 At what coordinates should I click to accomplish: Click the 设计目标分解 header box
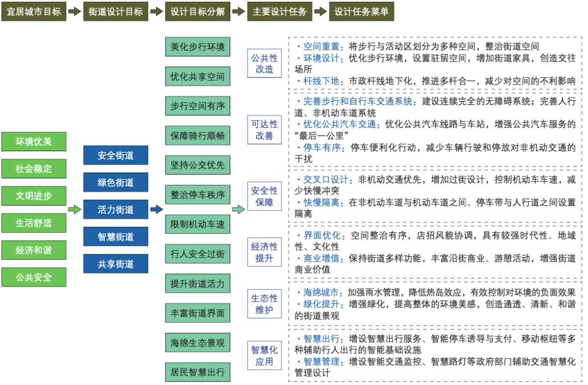[198, 11]
